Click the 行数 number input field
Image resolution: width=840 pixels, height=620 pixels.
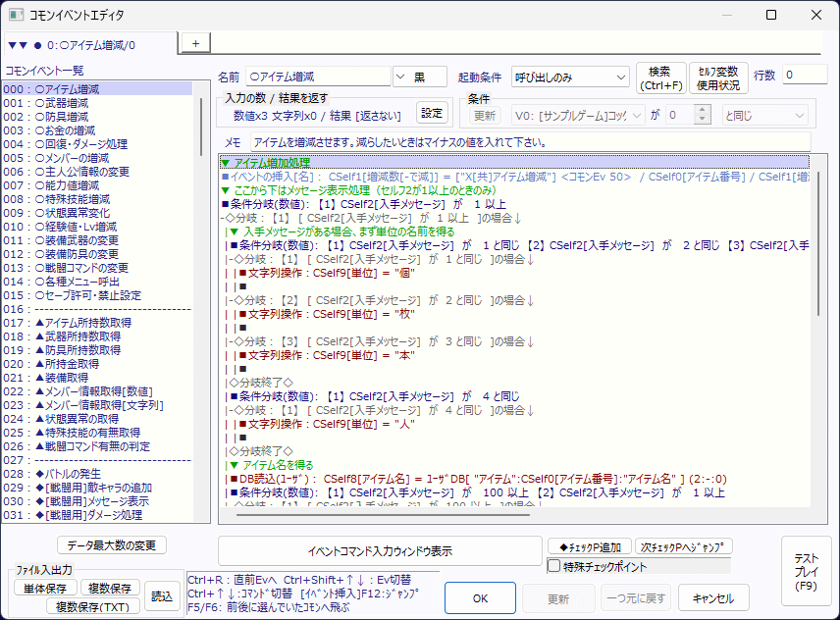coord(805,76)
